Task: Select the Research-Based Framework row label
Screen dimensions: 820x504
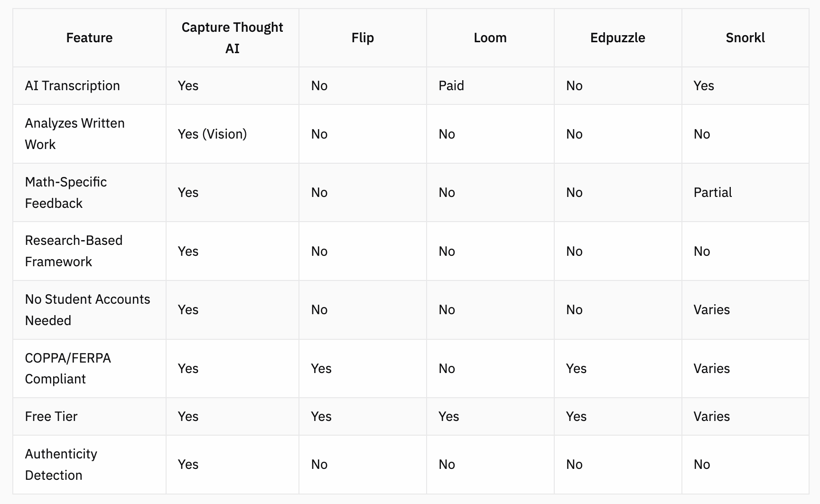Action: point(74,251)
